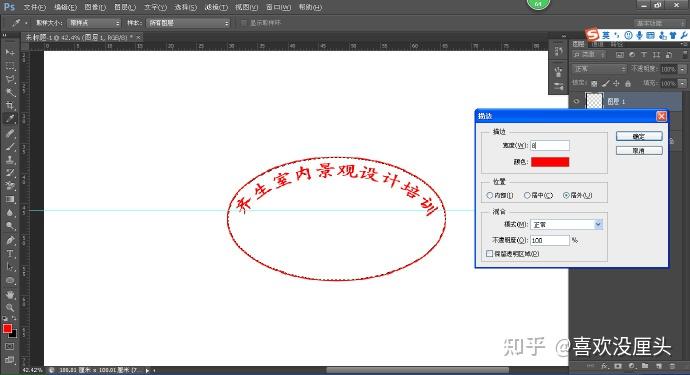Close the 未标题-1 document tab
The height and width of the screenshot is (375, 690).
(x=138, y=38)
